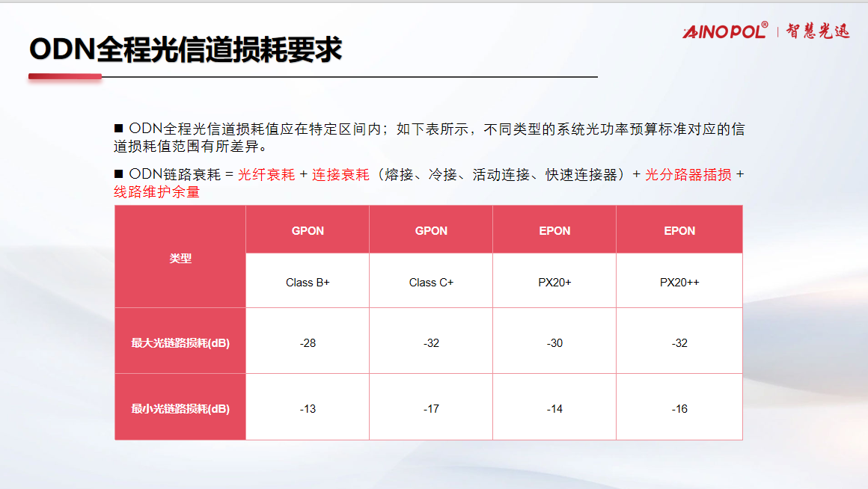This screenshot has height=489, width=868.
Task: Click the GPON header above Class B+
Action: click(x=308, y=230)
